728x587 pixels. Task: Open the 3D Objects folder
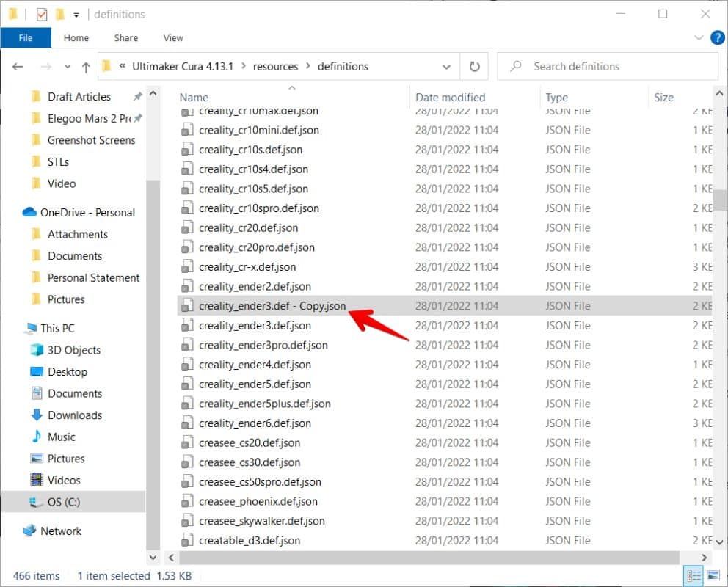tap(74, 350)
